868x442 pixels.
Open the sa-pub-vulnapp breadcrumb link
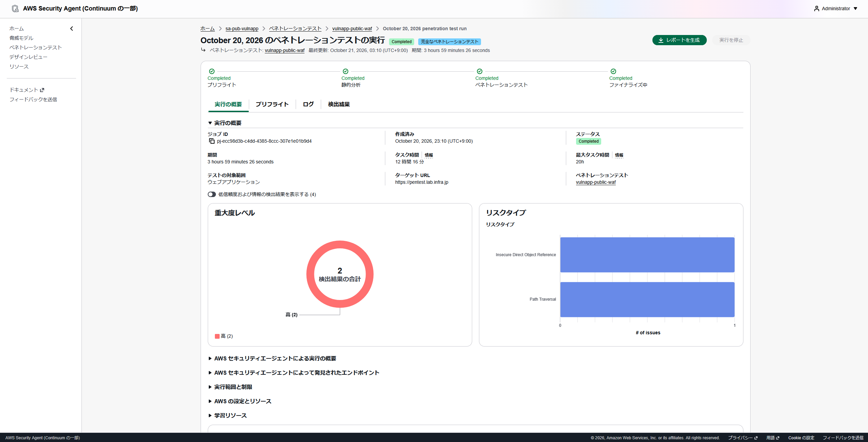pyautogui.click(x=242, y=29)
